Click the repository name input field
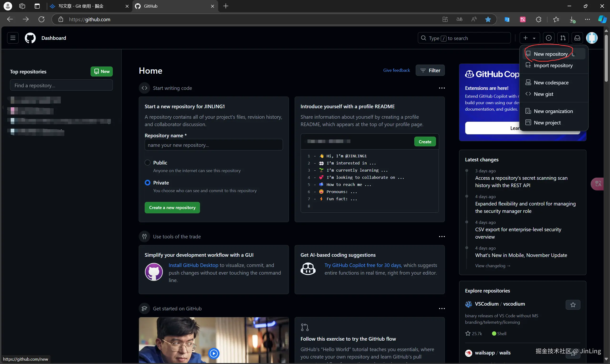 coord(213,145)
